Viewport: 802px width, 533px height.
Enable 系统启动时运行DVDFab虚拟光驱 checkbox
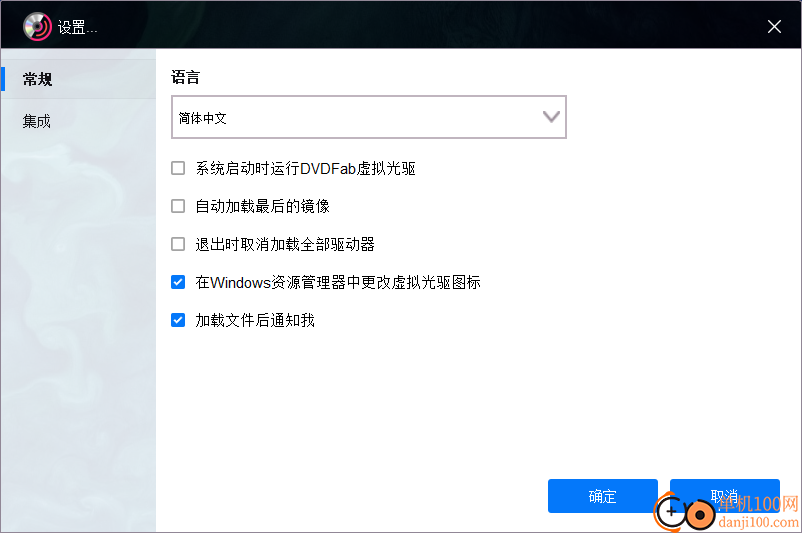point(178,168)
